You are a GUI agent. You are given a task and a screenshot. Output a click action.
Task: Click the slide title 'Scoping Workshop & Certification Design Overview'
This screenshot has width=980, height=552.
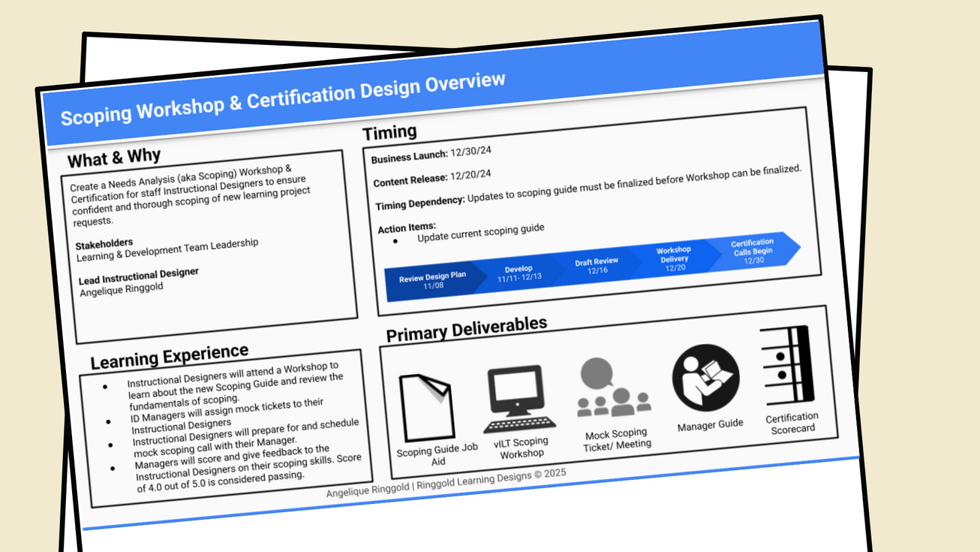(283, 98)
